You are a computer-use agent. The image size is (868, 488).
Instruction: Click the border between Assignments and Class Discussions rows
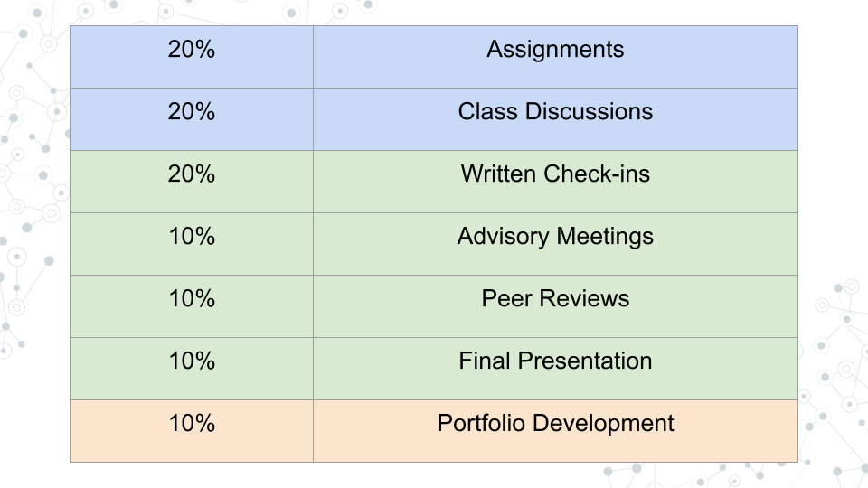tap(555, 88)
